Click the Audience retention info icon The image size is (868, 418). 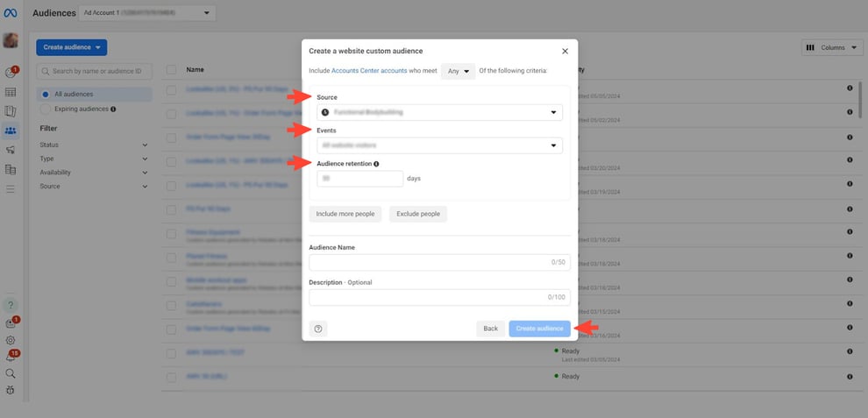376,164
